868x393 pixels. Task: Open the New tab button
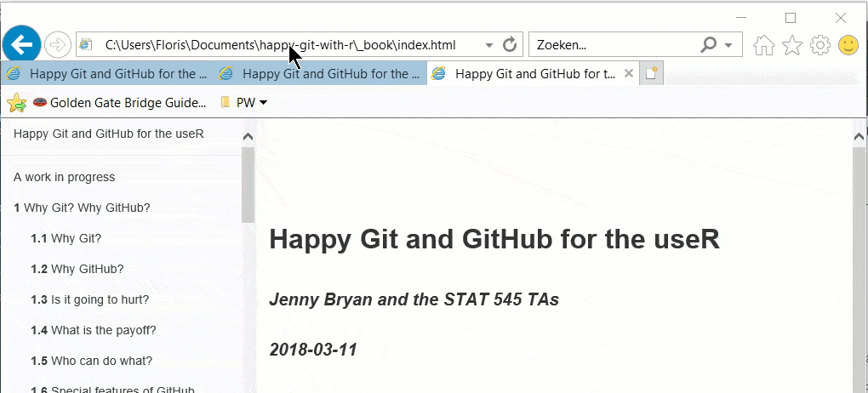pos(652,73)
